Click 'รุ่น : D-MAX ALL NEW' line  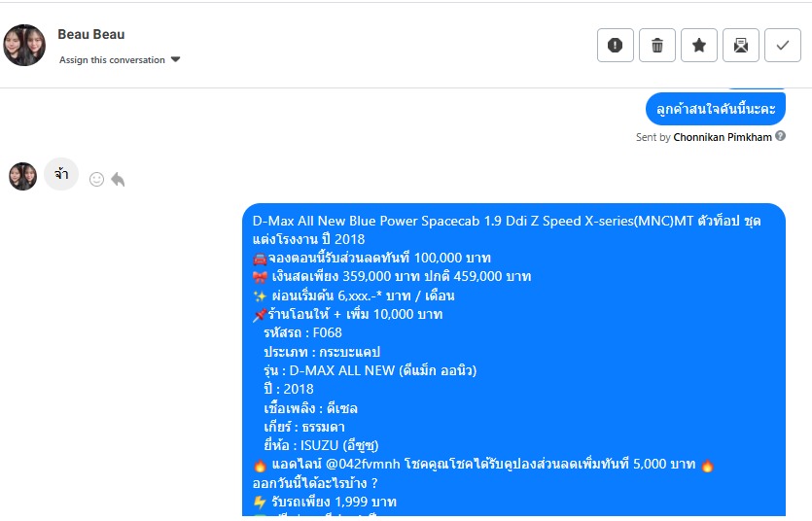(x=371, y=370)
